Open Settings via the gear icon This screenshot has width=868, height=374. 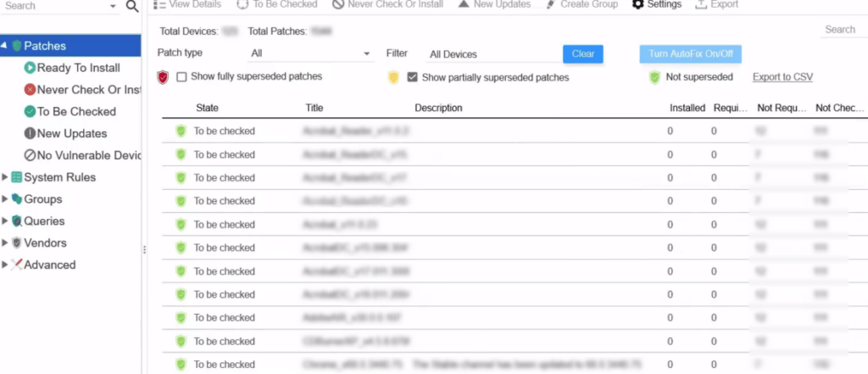637,4
